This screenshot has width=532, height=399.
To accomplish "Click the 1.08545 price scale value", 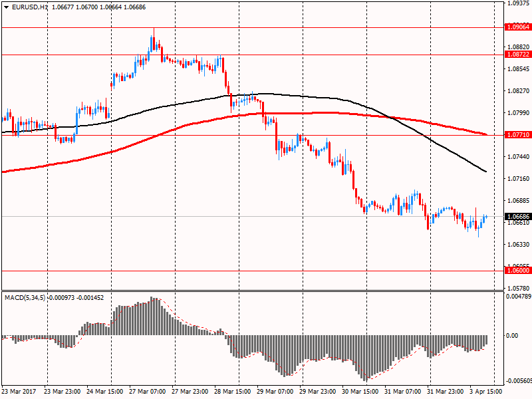I will [x=519, y=69].
